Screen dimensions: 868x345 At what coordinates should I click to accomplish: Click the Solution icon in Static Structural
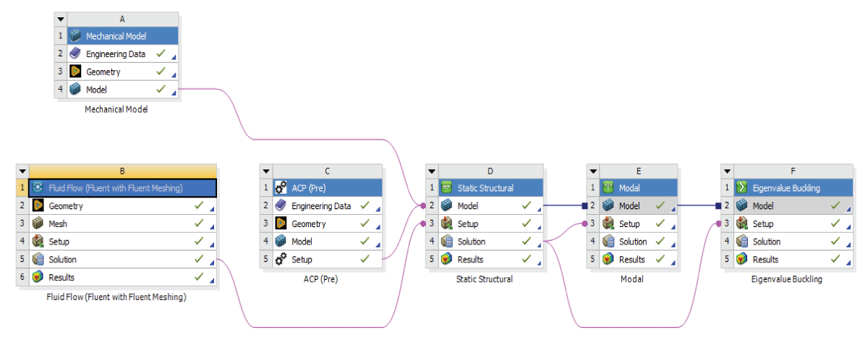[446, 242]
